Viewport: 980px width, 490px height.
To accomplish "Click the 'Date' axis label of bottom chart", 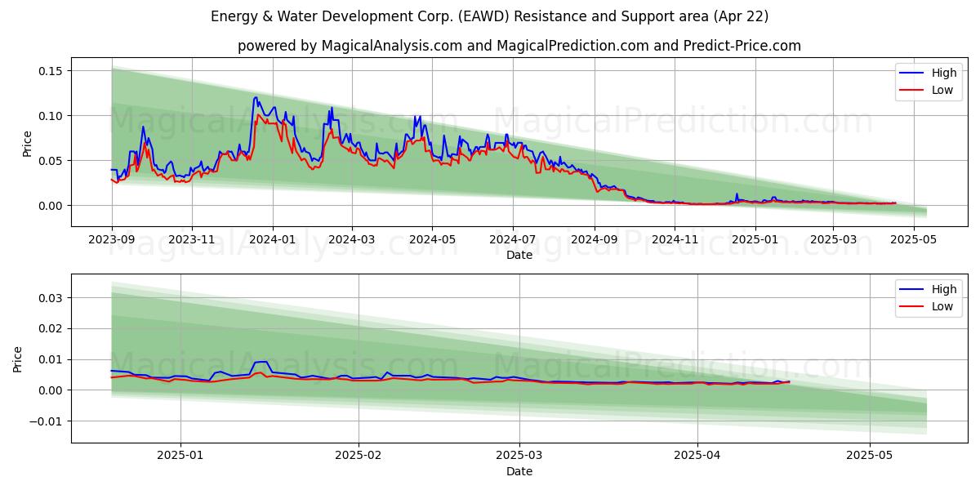I will tap(519, 471).
